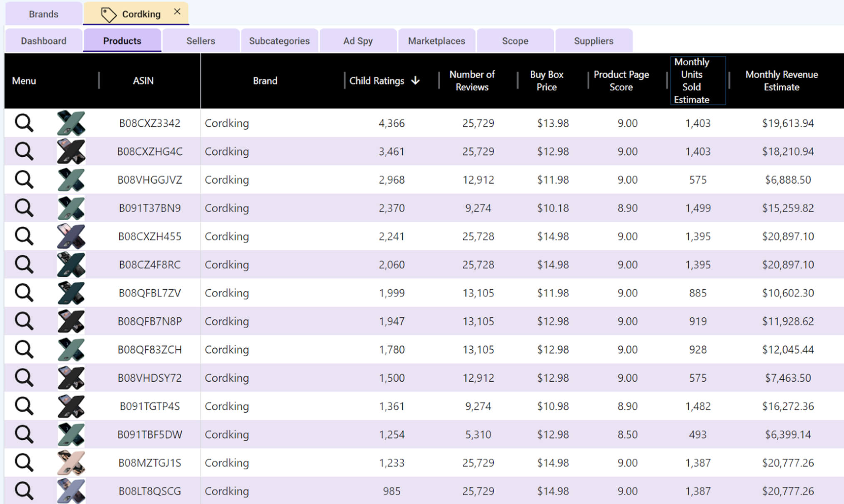Click search icon beside B091T37BN9
Image resolution: width=844 pixels, height=504 pixels.
(24, 208)
